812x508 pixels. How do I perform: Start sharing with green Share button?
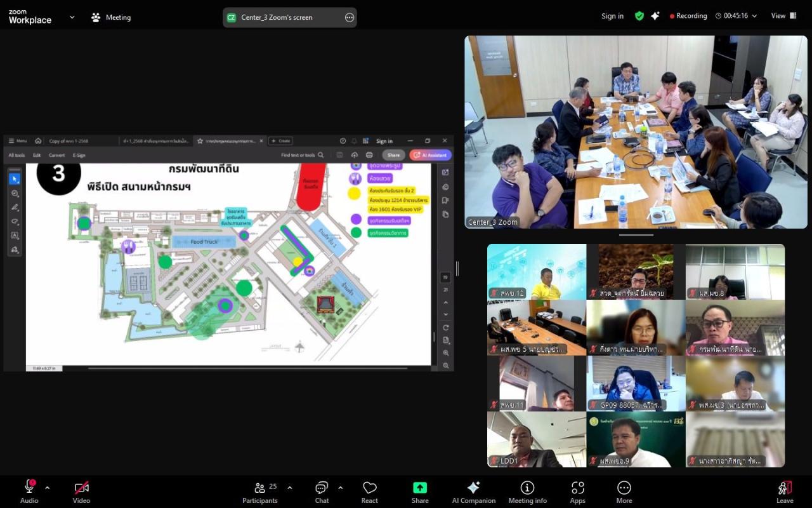click(x=420, y=492)
